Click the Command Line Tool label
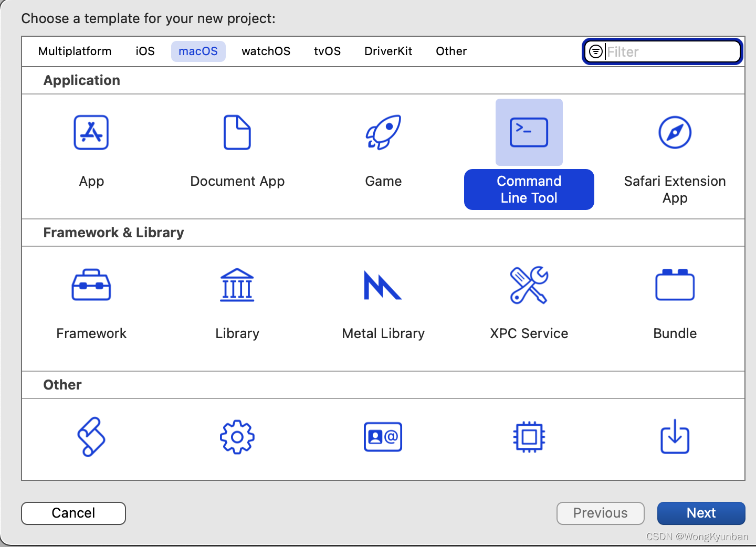Viewport: 756px width, 547px height. point(529,190)
